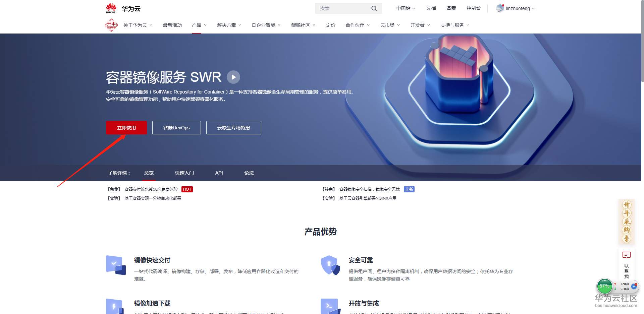Viewport: 644px width, 314px height.
Task: Expand the 产品 menu
Action: tap(199, 25)
